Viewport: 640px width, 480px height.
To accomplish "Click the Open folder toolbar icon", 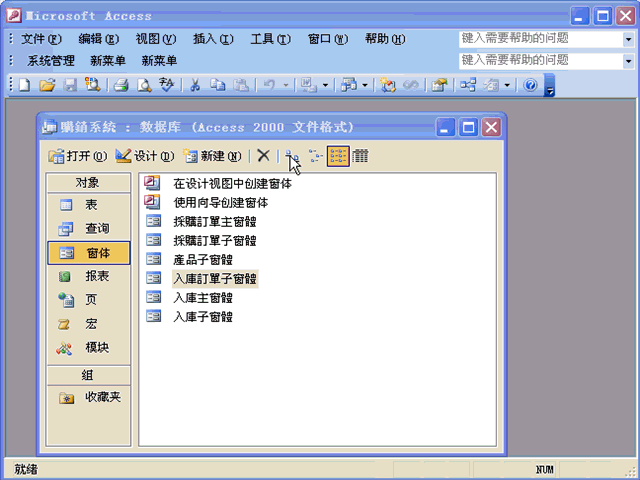I will click(x=47, y=85).
